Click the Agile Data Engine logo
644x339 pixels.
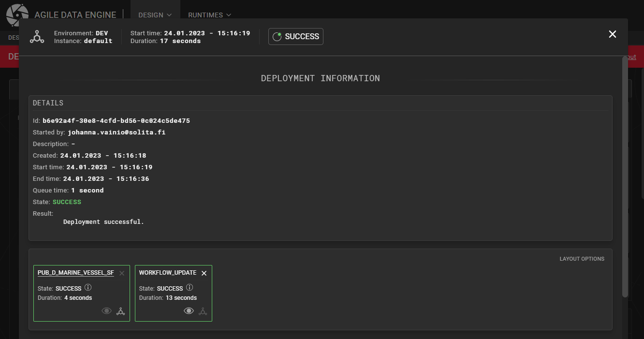(x=17, y=15)
